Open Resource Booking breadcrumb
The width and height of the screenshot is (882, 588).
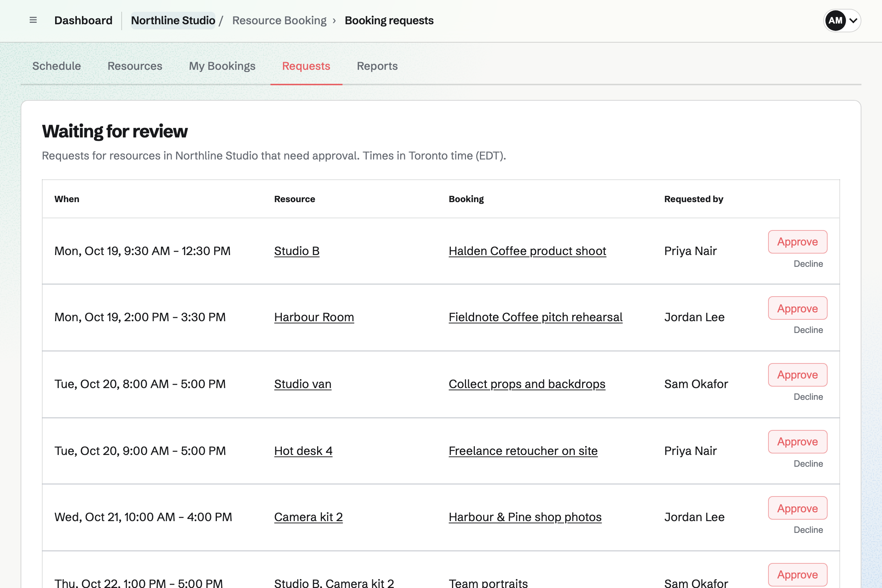point(279,20)
